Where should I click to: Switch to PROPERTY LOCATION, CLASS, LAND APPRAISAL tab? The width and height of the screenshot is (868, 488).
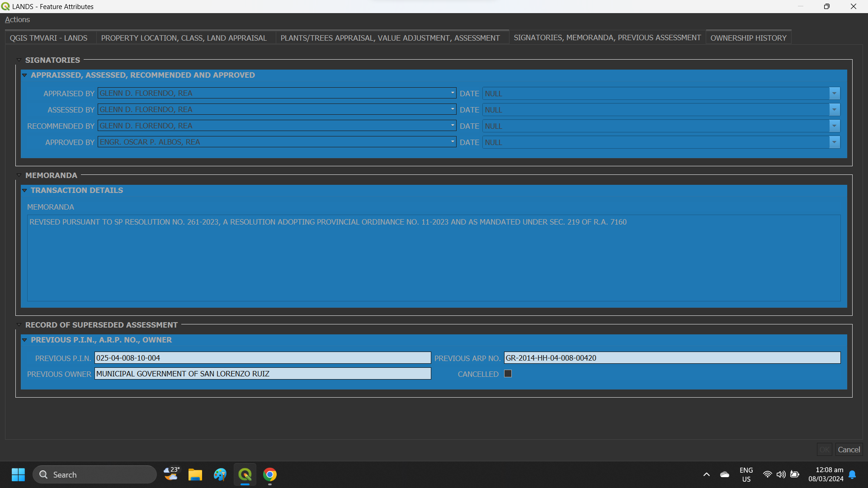point(184,38)
